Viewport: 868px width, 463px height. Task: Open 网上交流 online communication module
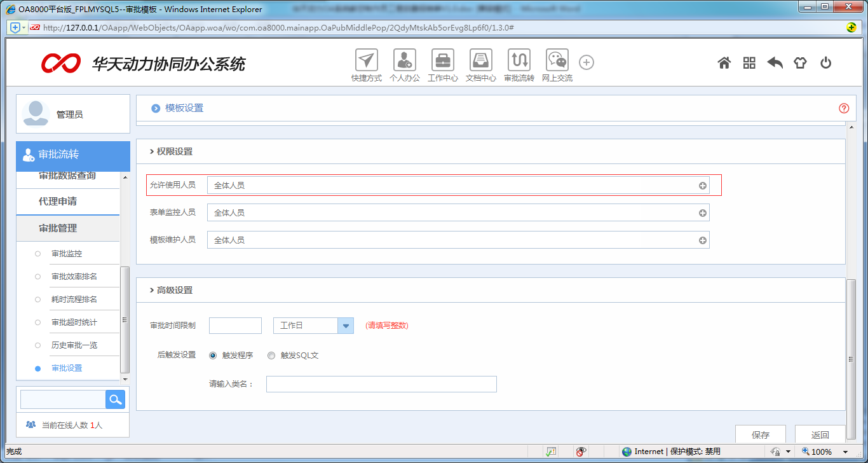[x=557, y=62]
